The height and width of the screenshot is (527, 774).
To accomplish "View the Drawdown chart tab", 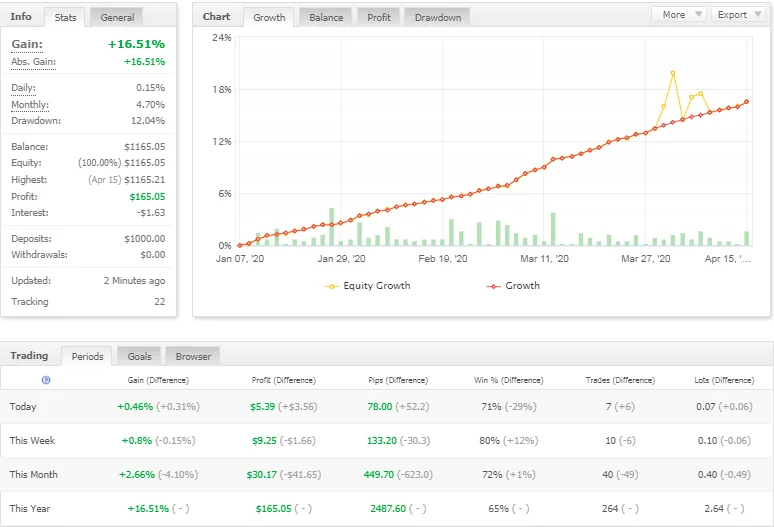I will click(x=438, y=17).
